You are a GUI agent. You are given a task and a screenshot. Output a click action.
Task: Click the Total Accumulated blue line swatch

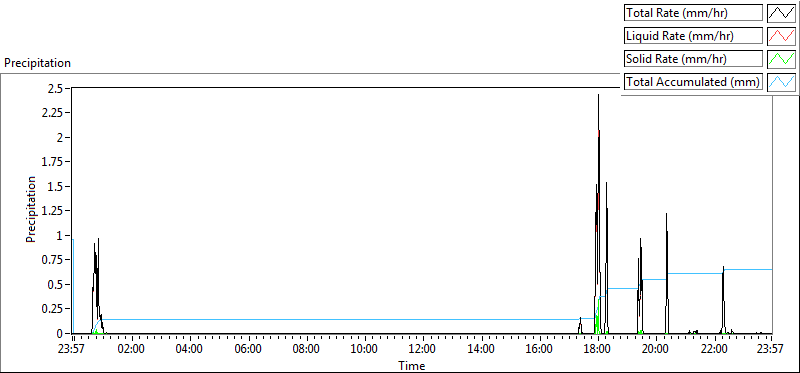(x=781, y=82)
